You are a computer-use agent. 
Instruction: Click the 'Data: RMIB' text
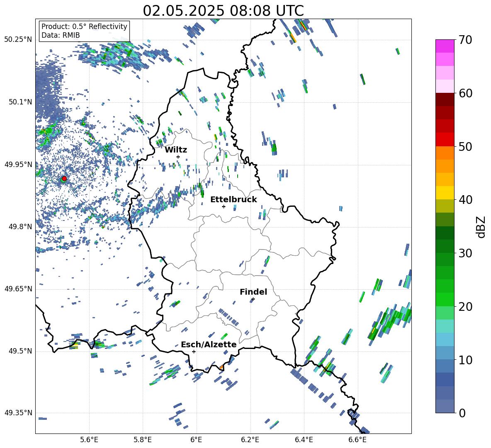click(x=61, y=35)
